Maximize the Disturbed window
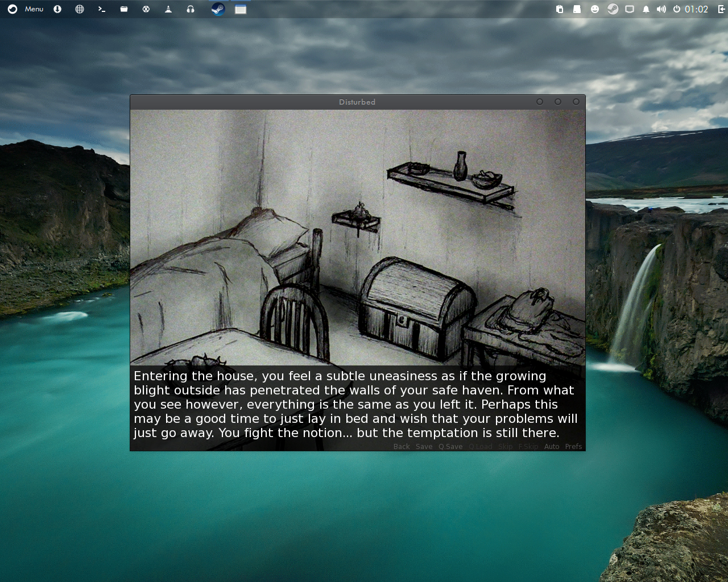Screen dimensions: 728x582 tap(558, 102)
